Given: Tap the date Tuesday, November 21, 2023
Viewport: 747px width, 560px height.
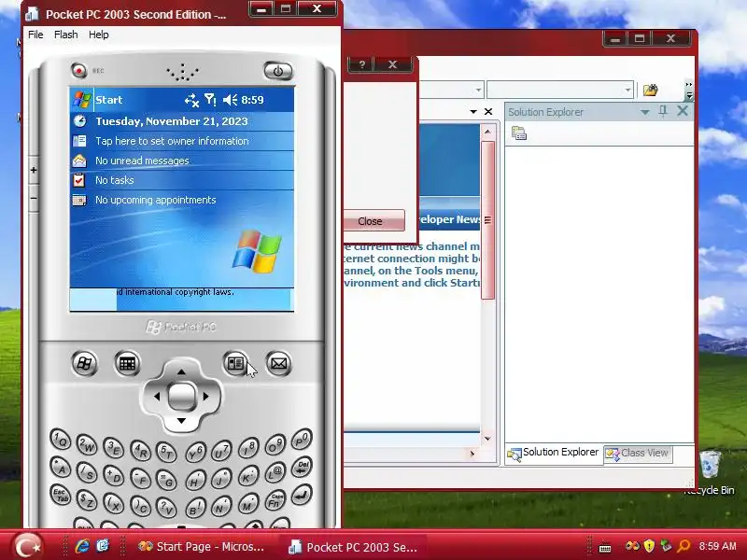Looking at the screenshot, I should point(172,121).
